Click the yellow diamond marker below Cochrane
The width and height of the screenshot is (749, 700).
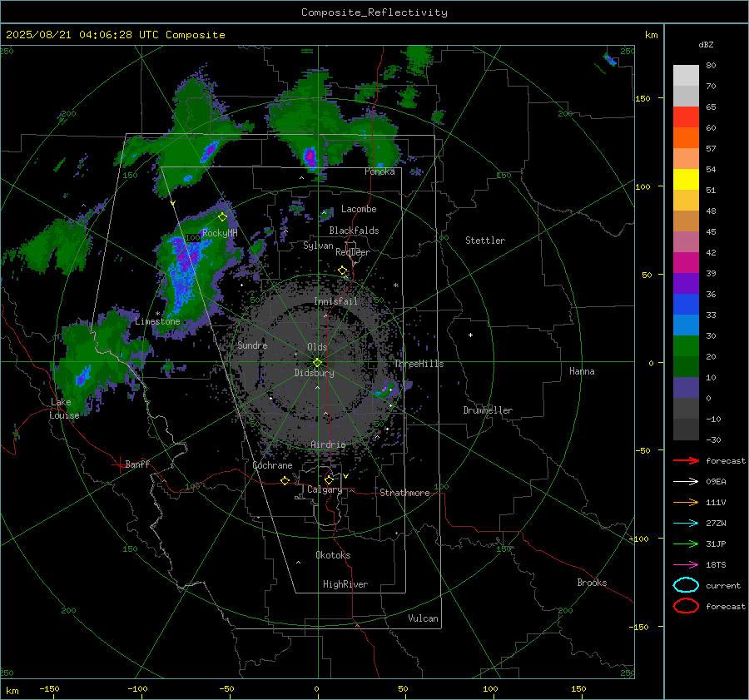pyautogui.click(x=285, y=480)
